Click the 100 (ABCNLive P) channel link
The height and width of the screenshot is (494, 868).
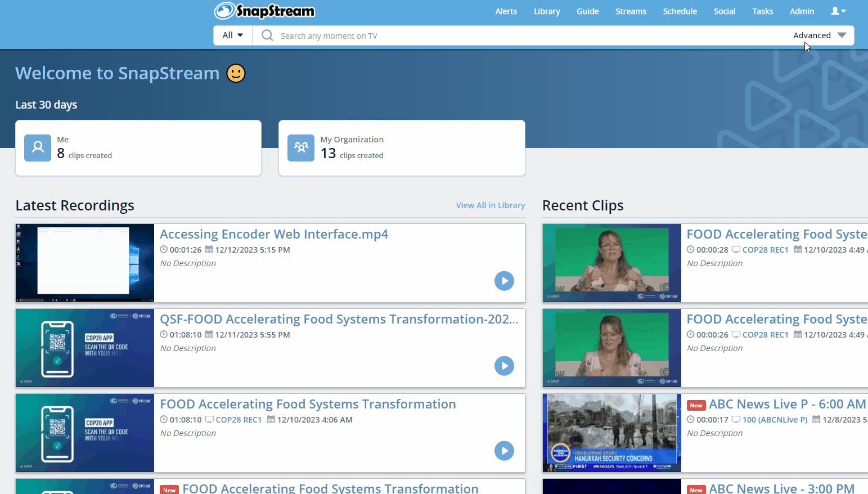(775, 420)
